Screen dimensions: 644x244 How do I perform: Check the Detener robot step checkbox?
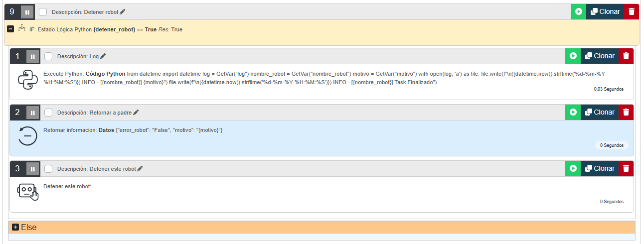43,12
